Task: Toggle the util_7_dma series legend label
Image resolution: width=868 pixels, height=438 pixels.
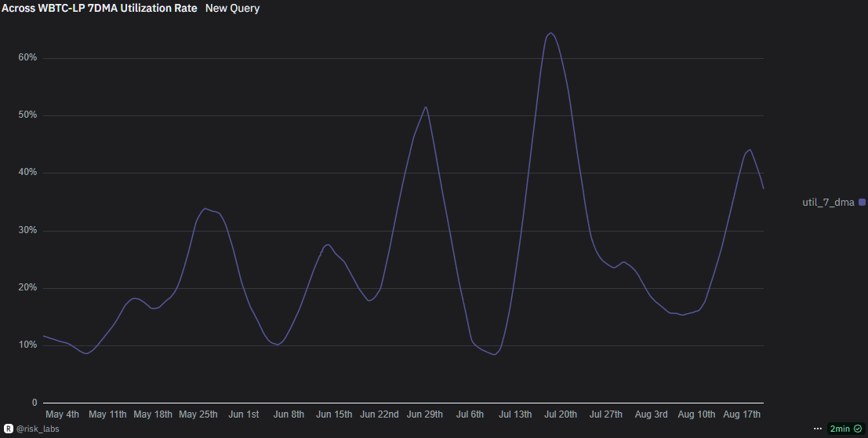Action: (828, 203)
